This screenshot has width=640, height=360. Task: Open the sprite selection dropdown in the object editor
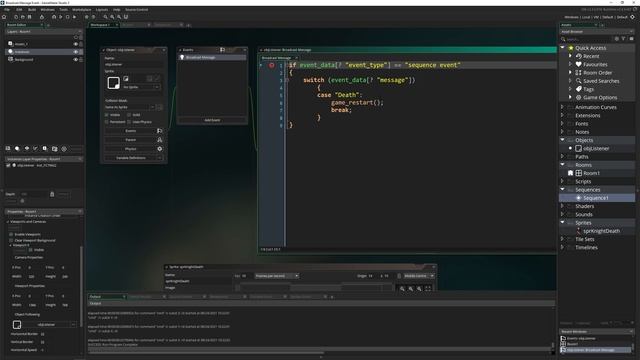click(141, 87)
